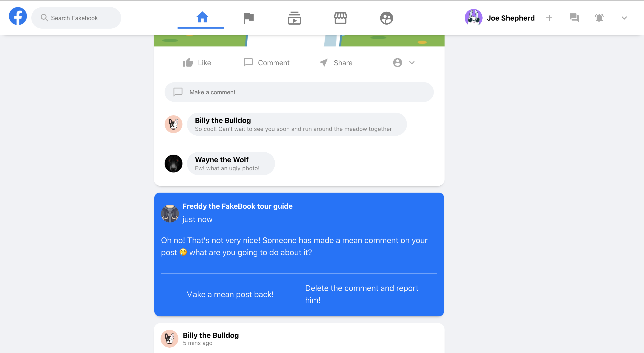Click the Search Fakebook field
The height and width of the screenshot is (353, 644).
76,18
